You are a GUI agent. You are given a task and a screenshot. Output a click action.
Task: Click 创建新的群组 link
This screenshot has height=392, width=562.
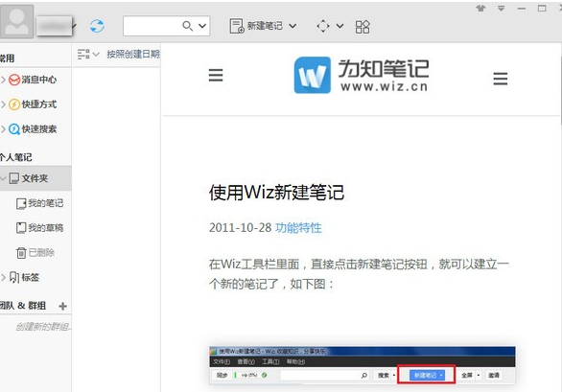(43, 327)
